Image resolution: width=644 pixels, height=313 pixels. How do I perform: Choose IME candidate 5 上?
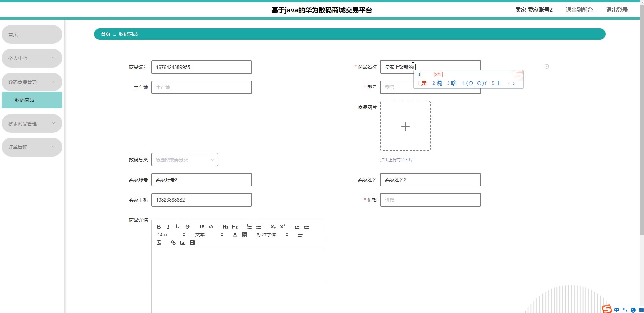496,83
